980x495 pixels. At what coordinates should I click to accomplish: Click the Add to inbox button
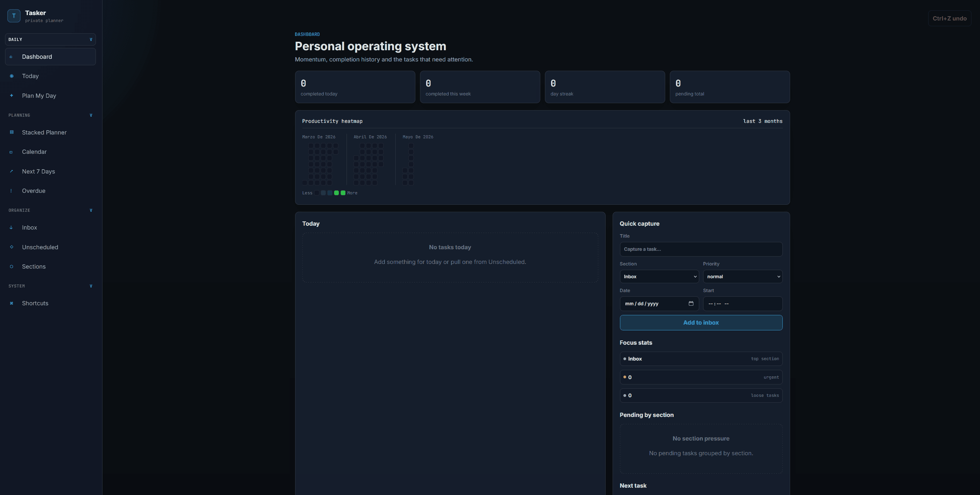tap(701, 323)
